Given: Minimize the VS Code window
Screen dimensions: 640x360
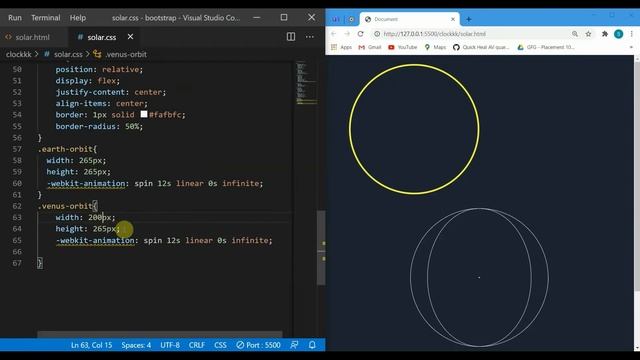Looking at the screenshot, I should [257, 17].
